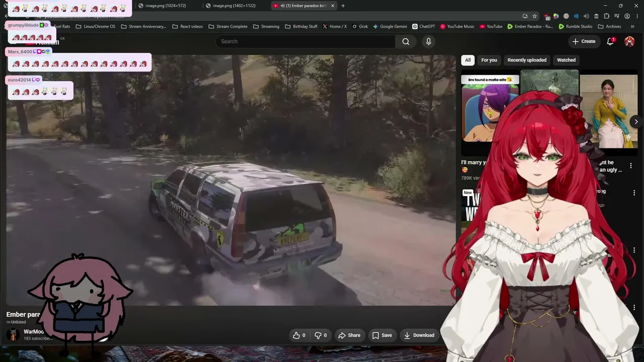Open Chrome's three-dot menu
The image size is (644, 362).
637,16
